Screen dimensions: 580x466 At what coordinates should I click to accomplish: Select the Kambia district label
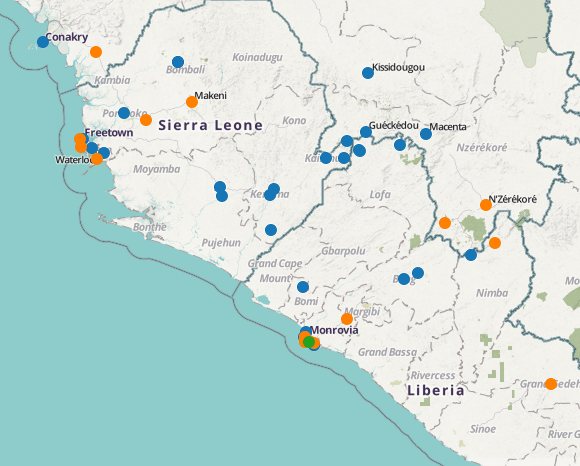click(x=112, y=80)
